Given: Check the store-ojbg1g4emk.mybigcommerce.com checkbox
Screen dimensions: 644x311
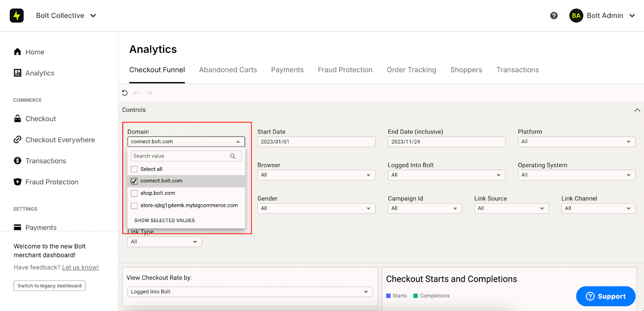Looking at the screenshot, I should tap(134, 206).
